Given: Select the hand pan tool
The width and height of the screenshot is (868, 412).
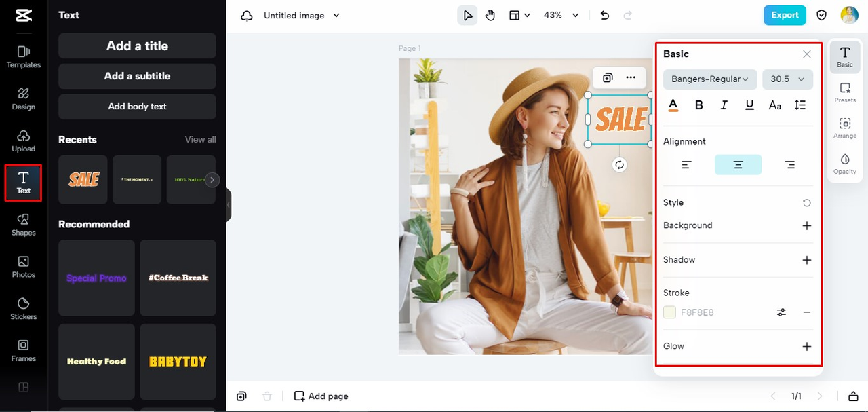Looking at the screenshot, I should pos(490,15).
